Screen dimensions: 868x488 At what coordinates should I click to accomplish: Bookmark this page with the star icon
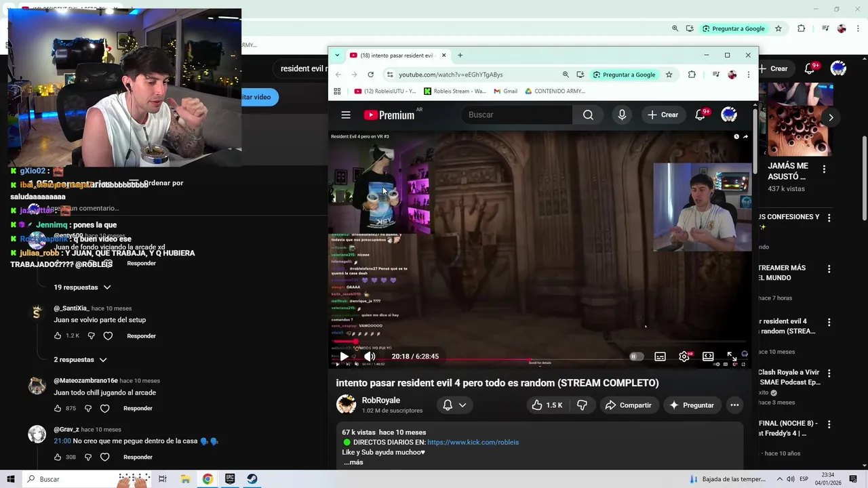tap(669, 75)
